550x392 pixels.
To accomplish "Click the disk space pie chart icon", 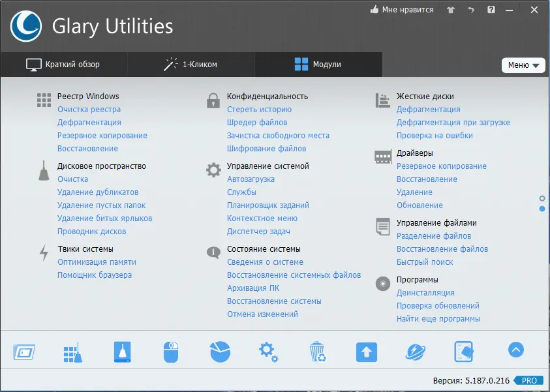I will [219, 352].
